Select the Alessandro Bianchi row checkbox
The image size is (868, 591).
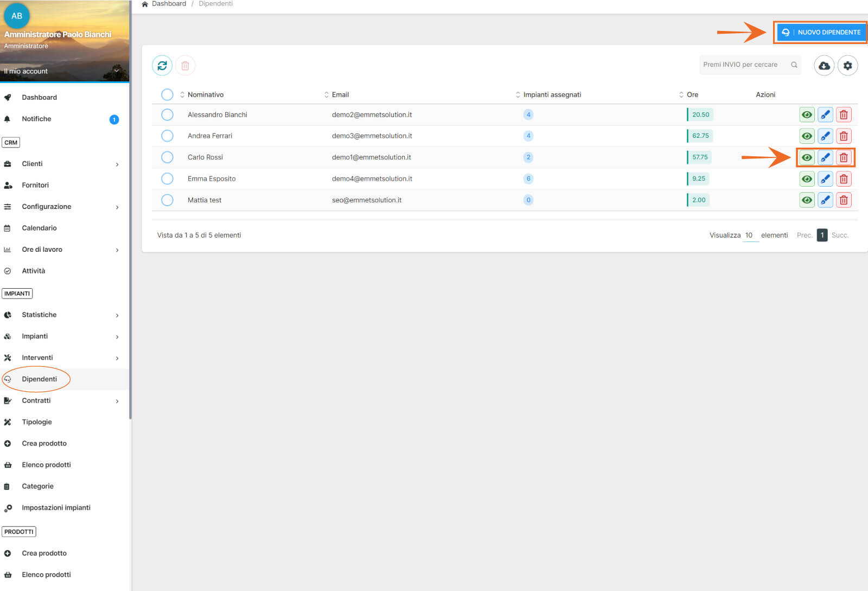tap(167, 115)
